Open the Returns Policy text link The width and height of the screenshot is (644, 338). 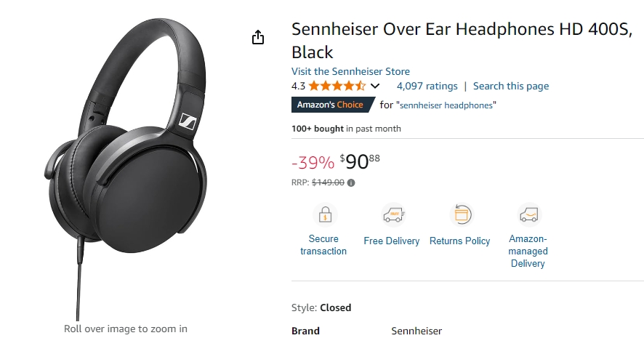459,241
